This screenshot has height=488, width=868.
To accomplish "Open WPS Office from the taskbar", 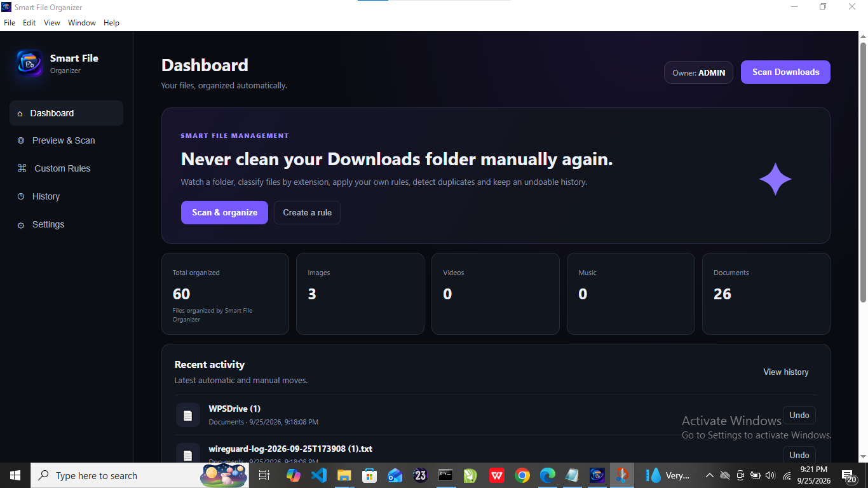I will point(496,475).
